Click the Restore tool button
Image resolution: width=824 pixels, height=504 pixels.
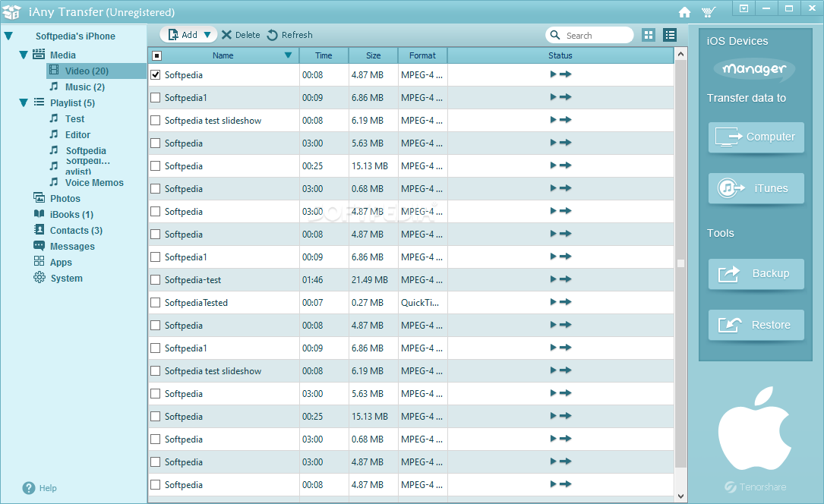(756, 325)
